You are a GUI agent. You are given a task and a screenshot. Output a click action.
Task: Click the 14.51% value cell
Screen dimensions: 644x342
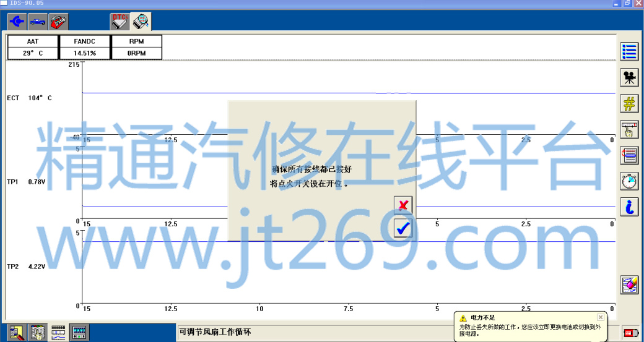click(x=85, y=53)
